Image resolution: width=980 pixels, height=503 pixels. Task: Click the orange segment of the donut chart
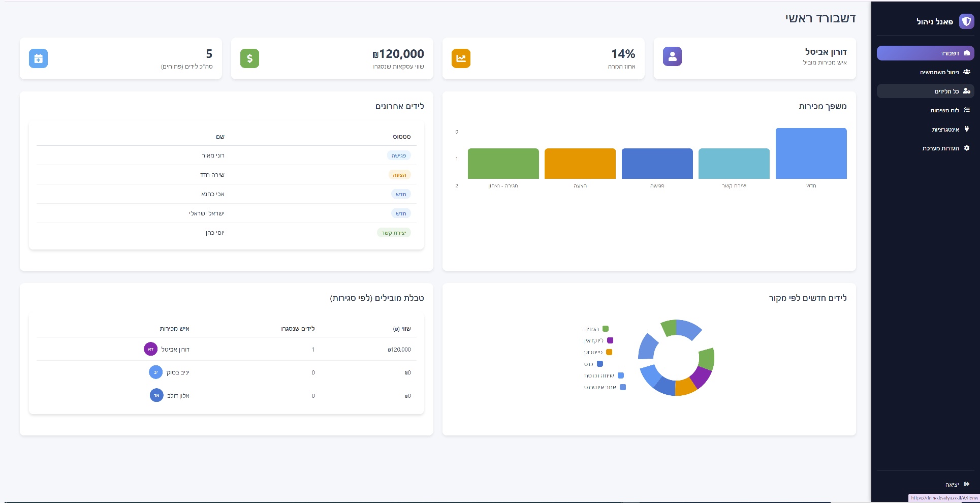[x=685, y=387]
